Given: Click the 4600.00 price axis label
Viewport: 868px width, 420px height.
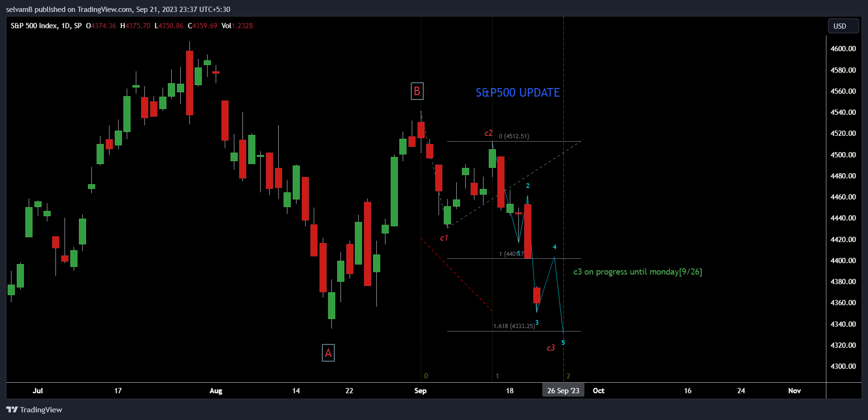Looking at the screenshot, I should click(843, 49).
